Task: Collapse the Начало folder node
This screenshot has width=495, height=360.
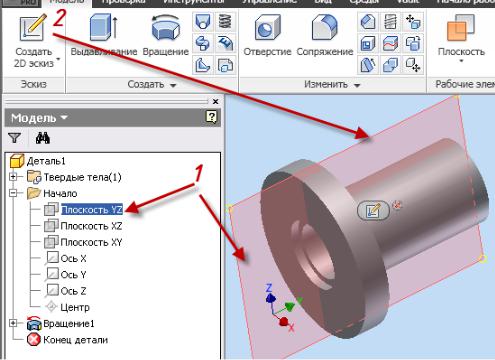Action: [13, 193]
